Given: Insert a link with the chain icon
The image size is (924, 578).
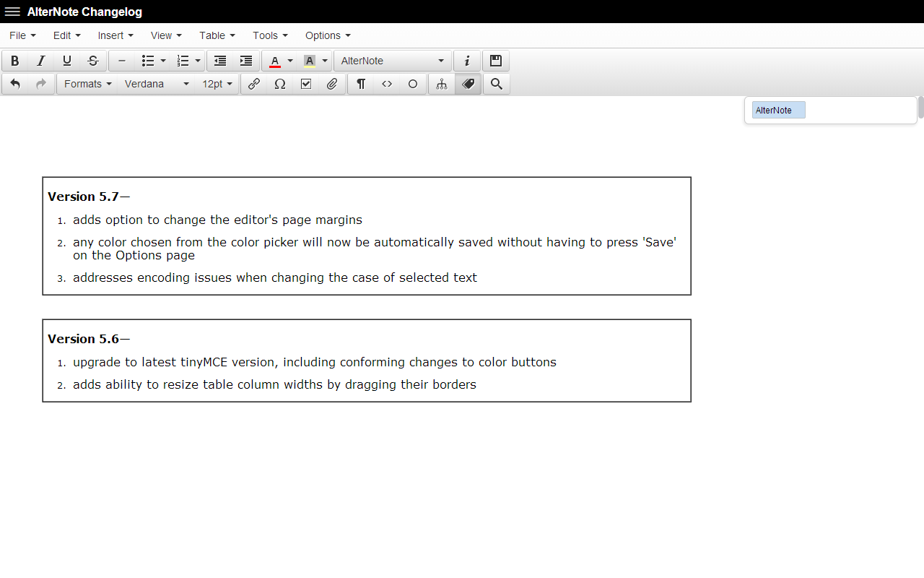Looking at the screenshot, I should pos(254,84).
